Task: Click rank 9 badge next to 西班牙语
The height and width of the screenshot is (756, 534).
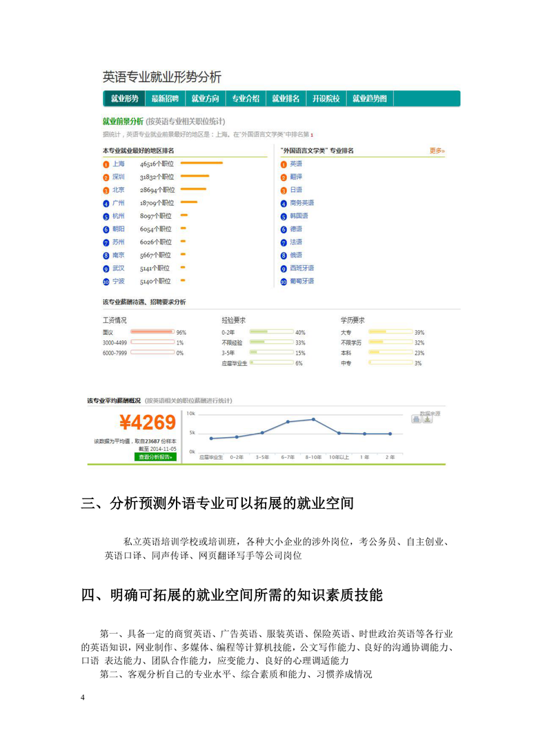Action: click(x=284, y=269)
